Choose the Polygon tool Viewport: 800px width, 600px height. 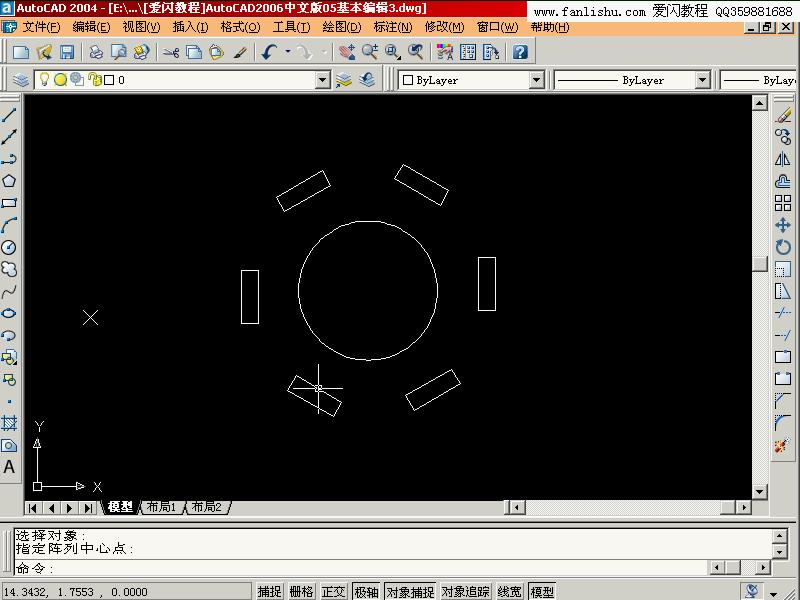coord(9,181)
